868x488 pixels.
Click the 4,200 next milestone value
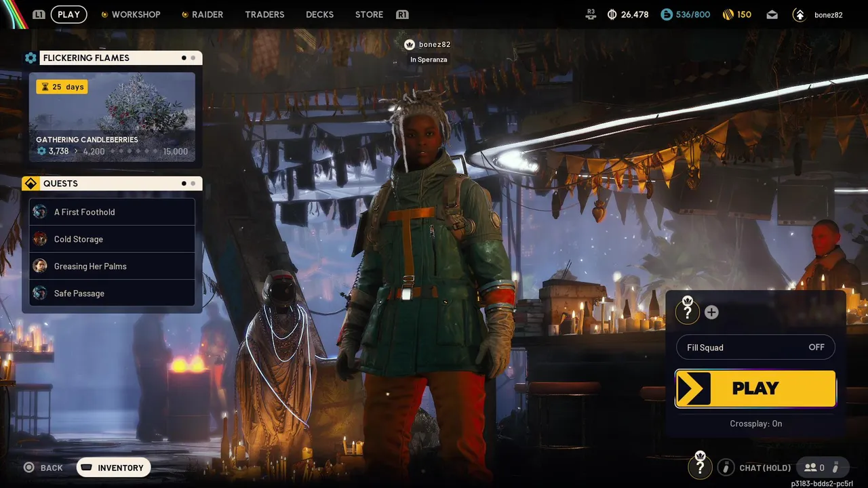[x=94, y=151]
